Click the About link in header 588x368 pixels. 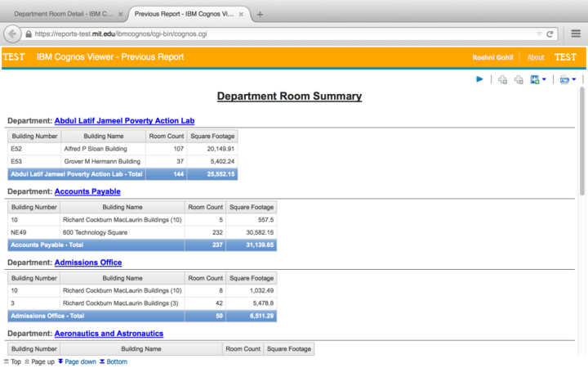click(x=536, y=57)
